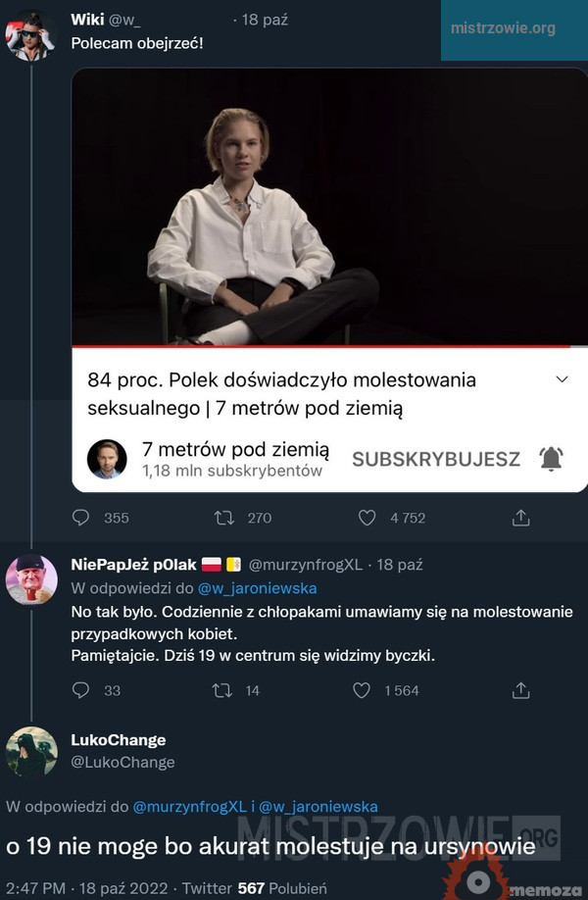Retweet NiePapJeż pOlak's tweet
This screenshot has width=588, height=900.
click(221, 690)
